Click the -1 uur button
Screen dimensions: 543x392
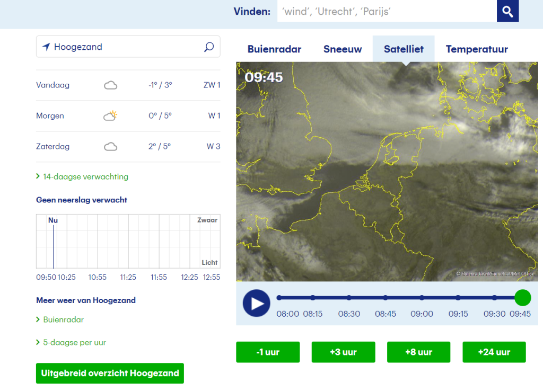(268, 352)
